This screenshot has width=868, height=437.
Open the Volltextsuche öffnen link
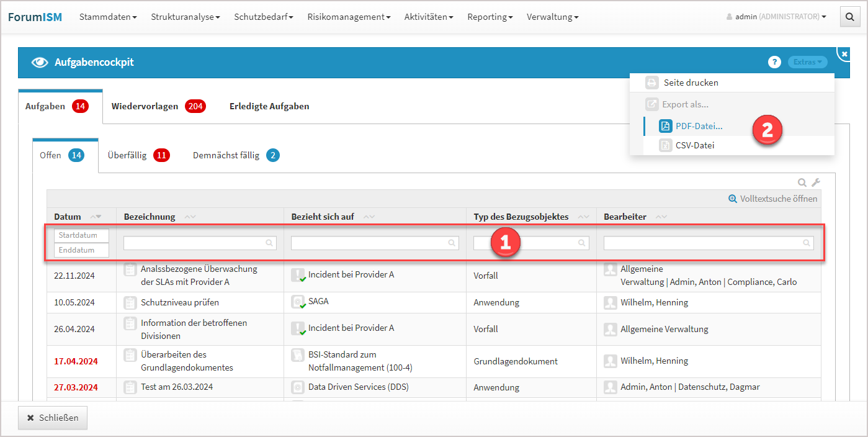[x=773, y=199]
